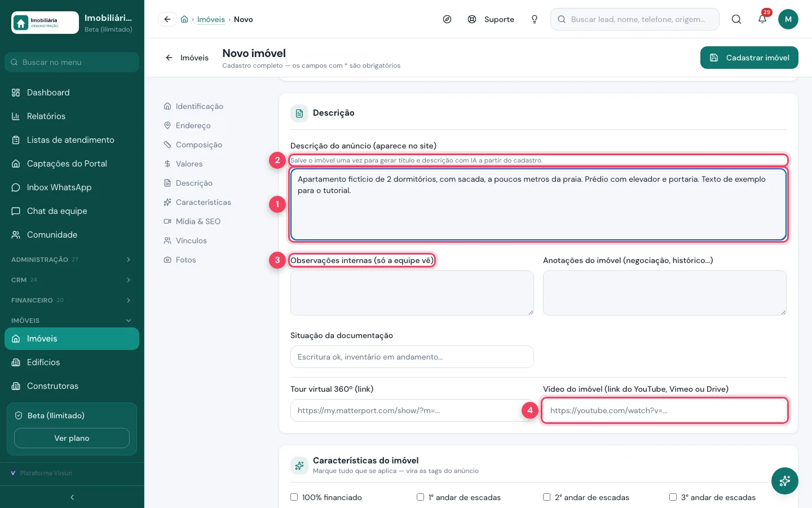This screenshot has height=508, width=812.
Task: Click Suporte link in top bar
Action: (x=491, y=19)
